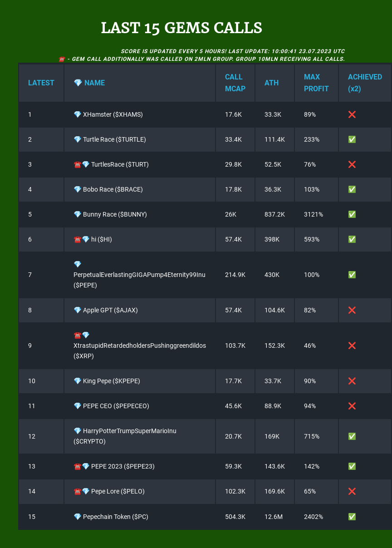Select the LATEST column header
This screenshot has height=548, width=392.
41,83
